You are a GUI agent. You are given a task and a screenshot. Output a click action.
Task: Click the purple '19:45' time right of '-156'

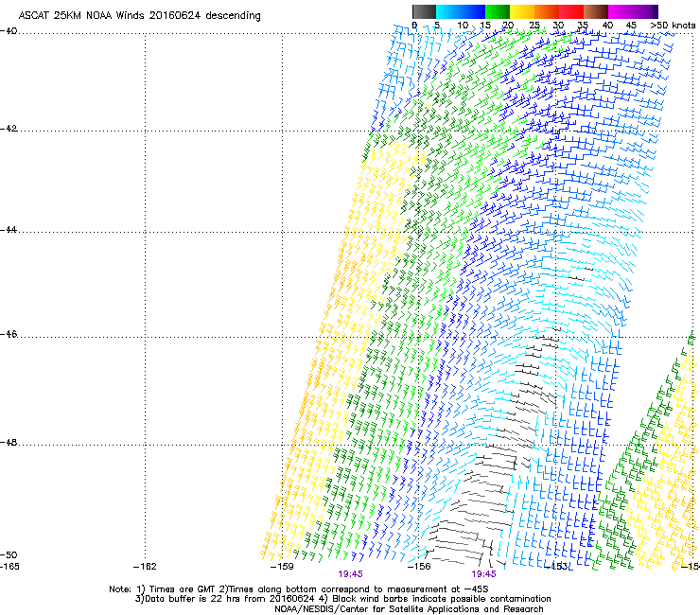[484, 574]
